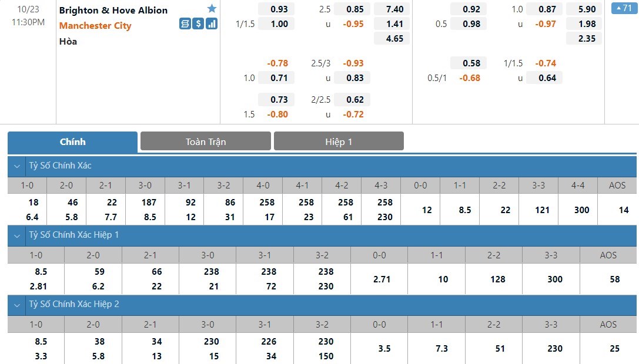Collapse Tỷ Số Chính Xác Hiệp 1 section
This screenshot has height=364, width=639.
(17, 235)
